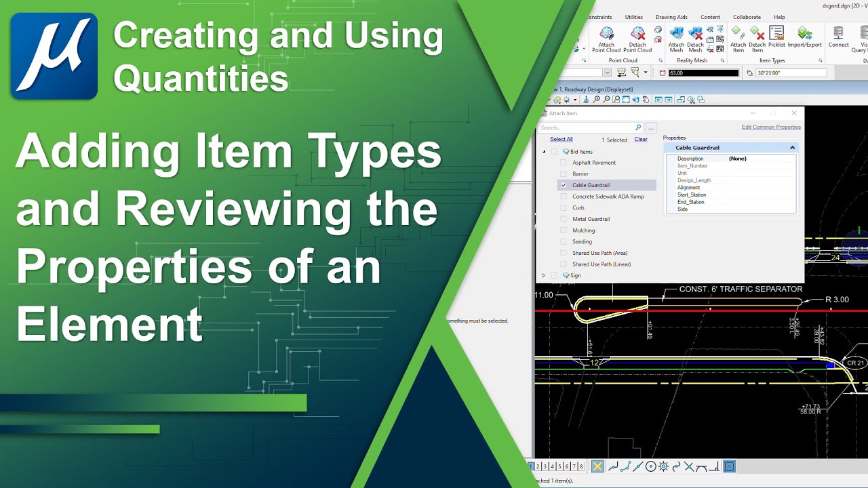
Task: Check the Concrete Sidewalk ADA Ramp checkbox
Action: 564,197
